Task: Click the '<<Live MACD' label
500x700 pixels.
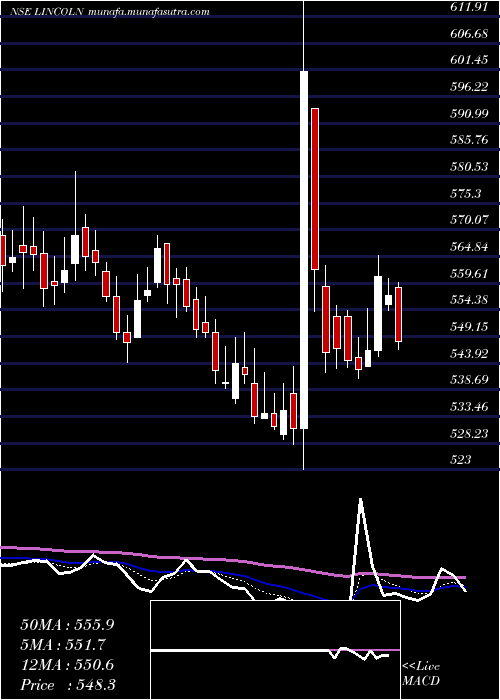Action: [x=421, y=674]
